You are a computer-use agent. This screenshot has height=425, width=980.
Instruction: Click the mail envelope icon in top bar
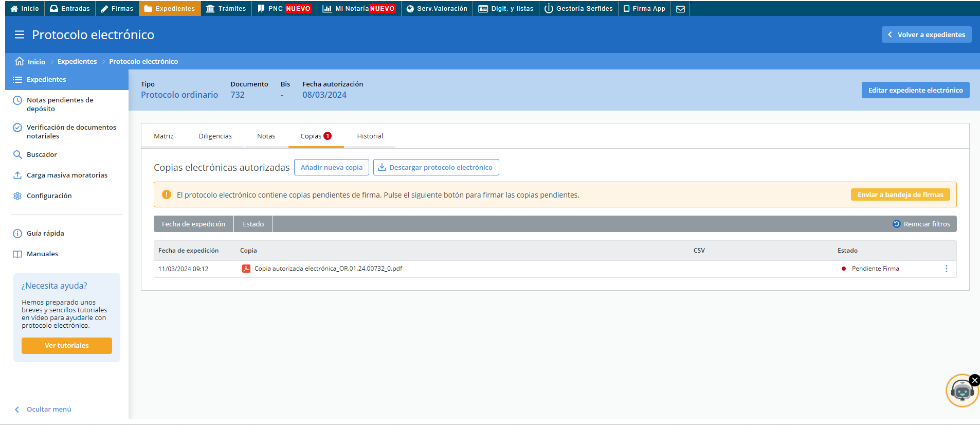coord(680,9)
